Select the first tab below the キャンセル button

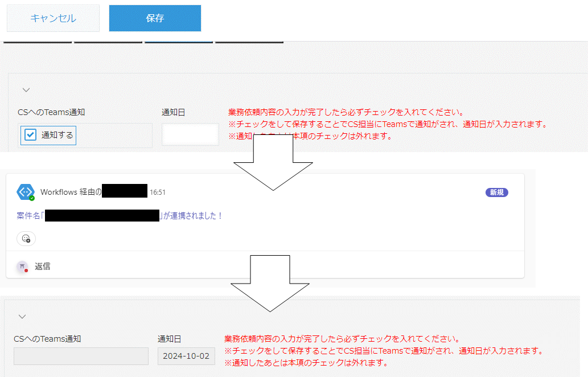(38, 42)
